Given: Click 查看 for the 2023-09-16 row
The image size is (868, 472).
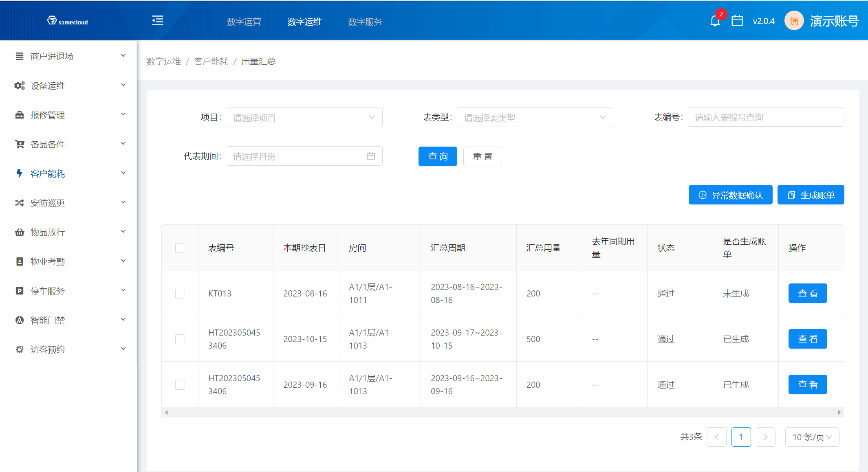Looking at the screenshot, I should (x=808, y=384).
